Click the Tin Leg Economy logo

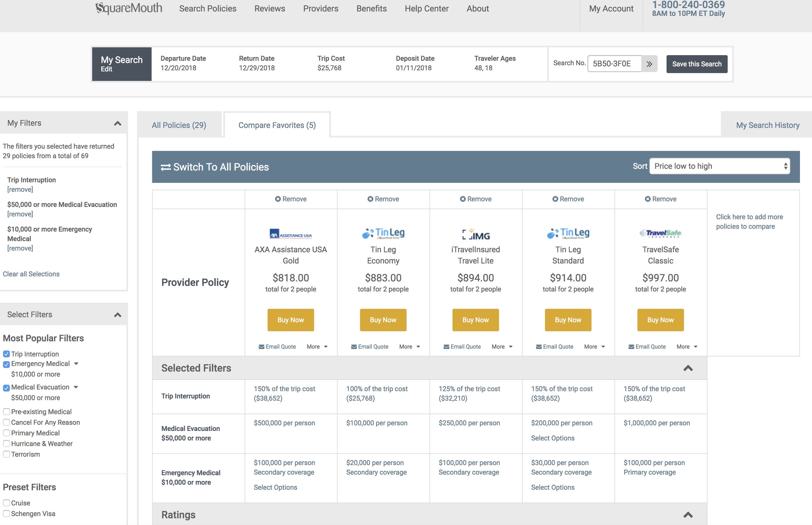383,233
